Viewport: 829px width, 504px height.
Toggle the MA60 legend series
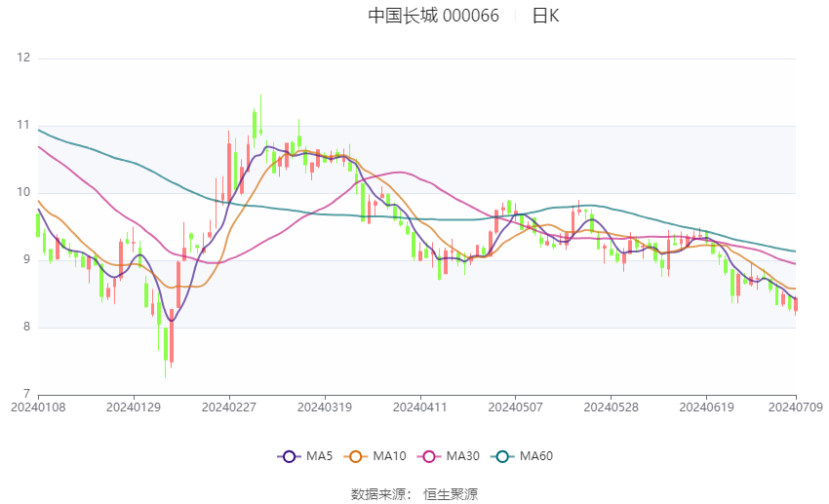[x=522, y=456]
